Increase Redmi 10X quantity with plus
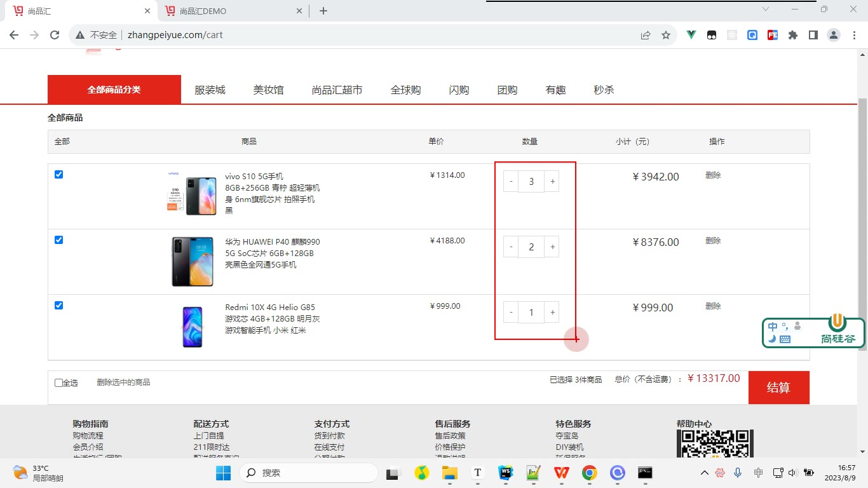This screenshot has width=868, height=488. pyautogui.click(x=552, y=313)
